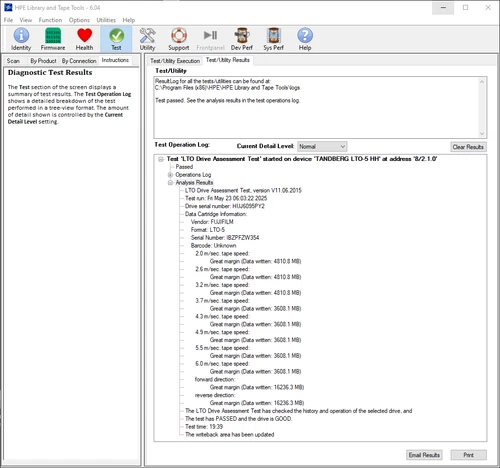Viewport: 500px width, 468px height.
Task: Select 'The test has PASSED' row
Action: coord(239,419)
